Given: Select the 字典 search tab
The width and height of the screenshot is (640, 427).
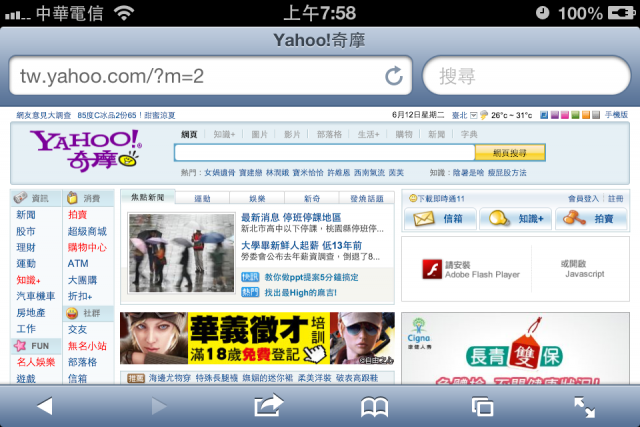Looking at the screenshot, I should tap(469, 134).
